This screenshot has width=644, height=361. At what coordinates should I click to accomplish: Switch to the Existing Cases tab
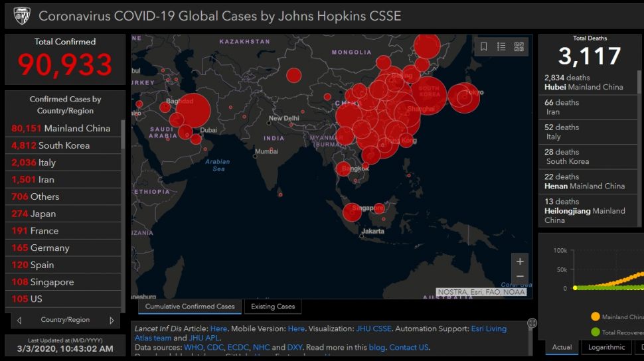tap(273, 307)
